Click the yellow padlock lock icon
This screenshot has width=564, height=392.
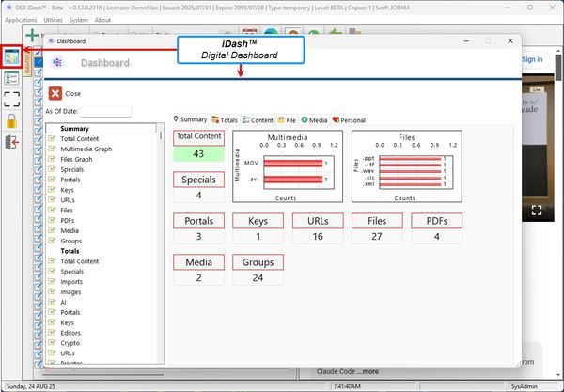(x=11, y=120)
